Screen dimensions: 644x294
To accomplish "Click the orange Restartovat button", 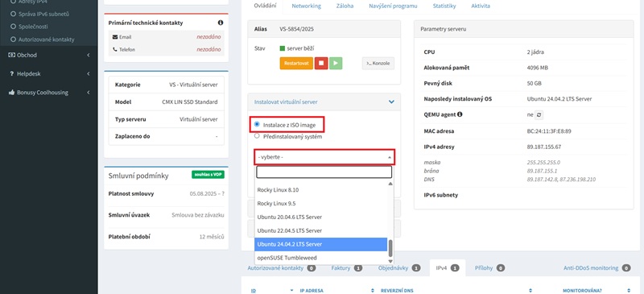I will (296, 64).
